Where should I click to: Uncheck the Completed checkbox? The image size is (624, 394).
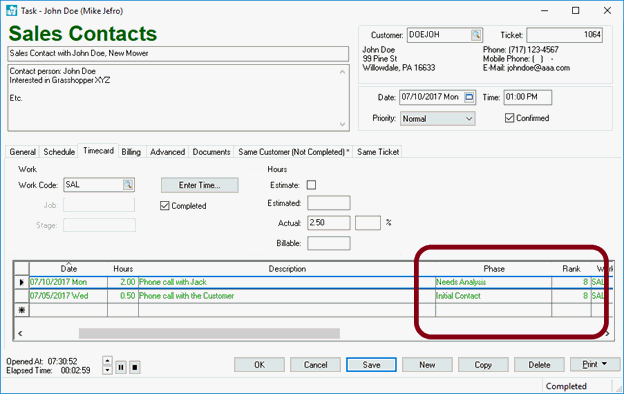164,206
